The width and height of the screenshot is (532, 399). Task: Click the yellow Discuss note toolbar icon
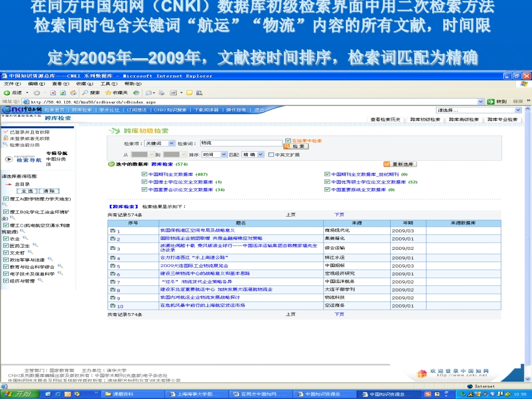[190, 93]
